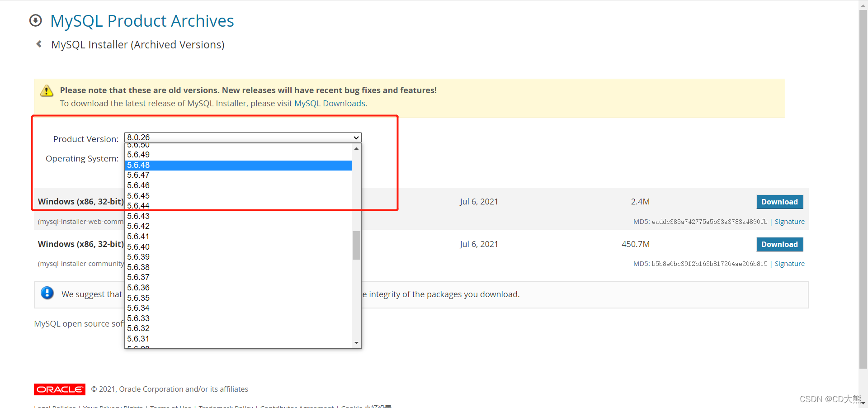This screenshot has width=868, height=408.
Task: Select version 5.6.42 option
Action: coord(238,226)
